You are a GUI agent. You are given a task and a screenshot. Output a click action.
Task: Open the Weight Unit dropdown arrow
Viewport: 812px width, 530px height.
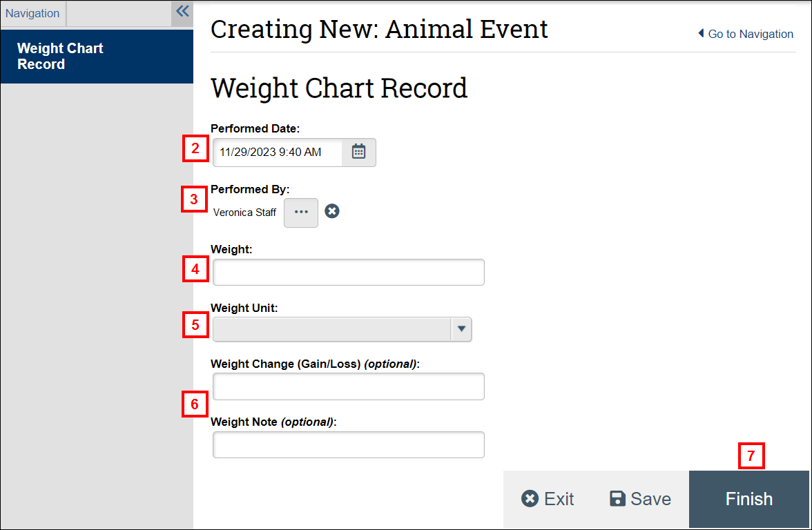click(461, 329)
